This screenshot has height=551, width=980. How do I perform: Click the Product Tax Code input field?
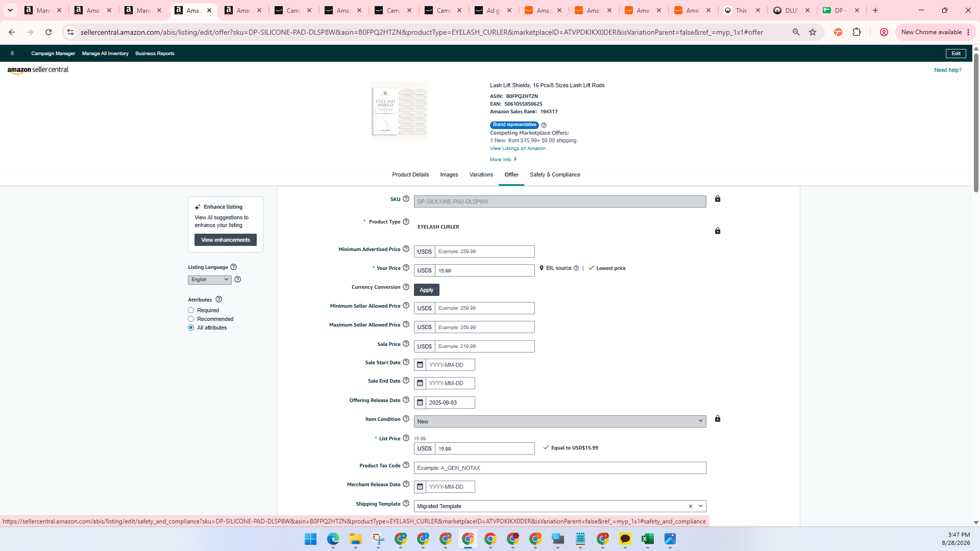[560, 468]
